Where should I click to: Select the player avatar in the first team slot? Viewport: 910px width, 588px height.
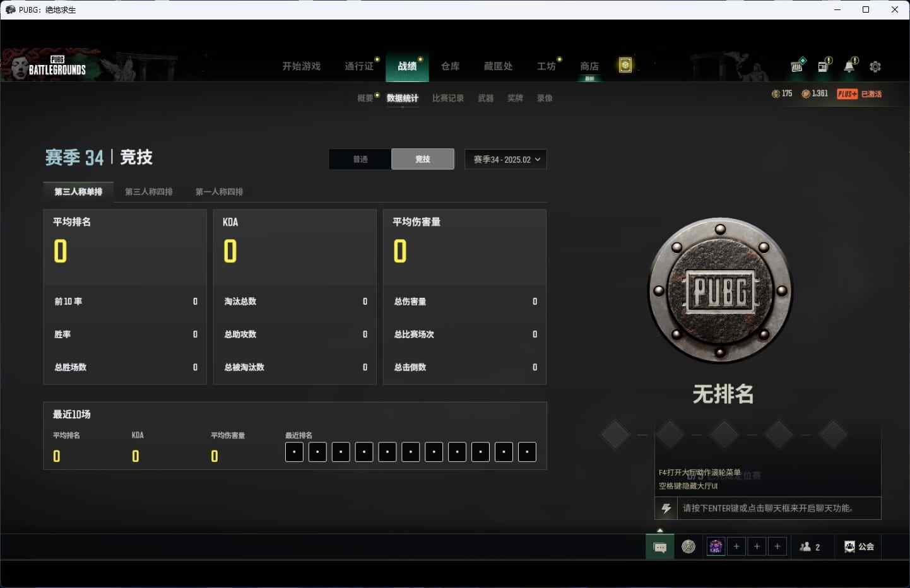[716, 546]
